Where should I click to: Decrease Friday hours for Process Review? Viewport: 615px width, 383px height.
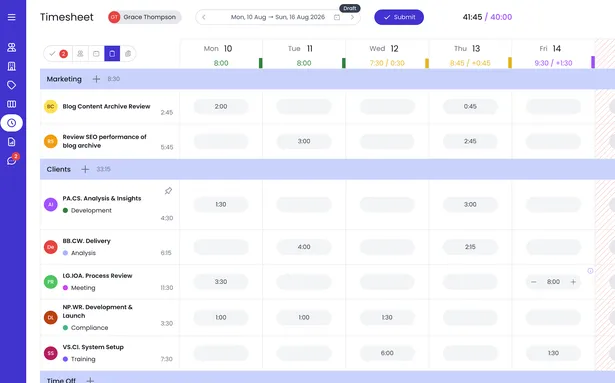[533, 282]
